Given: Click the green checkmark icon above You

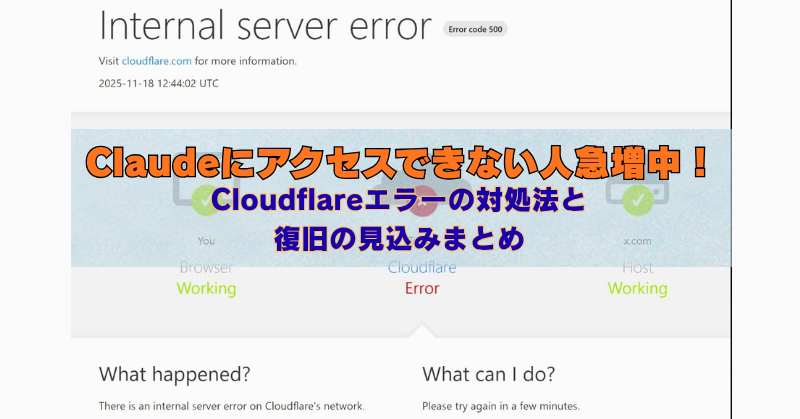Looking at the screenshot, I should [206, 202].
